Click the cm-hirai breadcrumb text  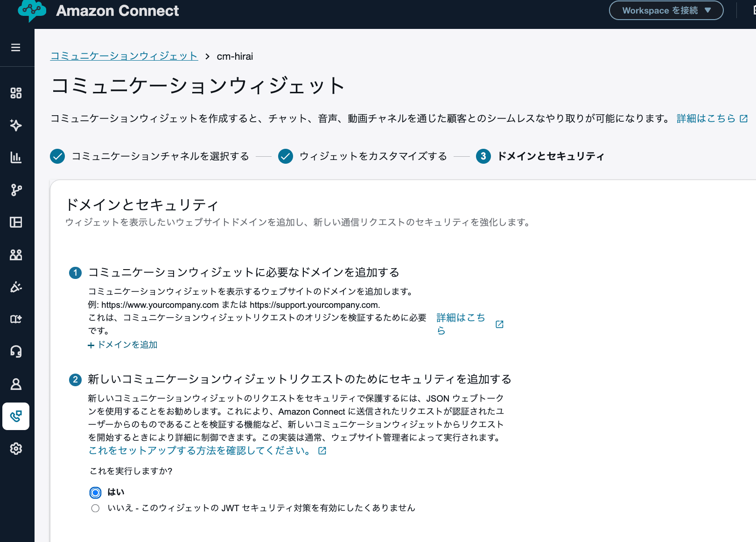coord(235,56)
